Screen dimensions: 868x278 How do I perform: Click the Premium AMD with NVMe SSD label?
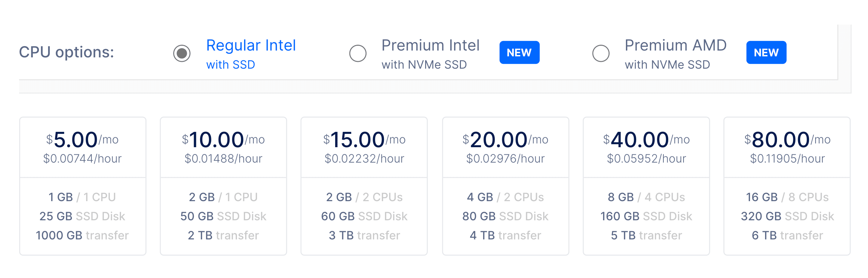tap(675, 54)
